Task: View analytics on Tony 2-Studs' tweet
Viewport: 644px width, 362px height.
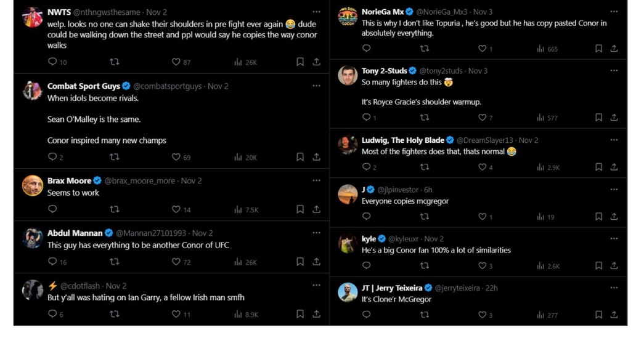Action: tap(542, 117)
